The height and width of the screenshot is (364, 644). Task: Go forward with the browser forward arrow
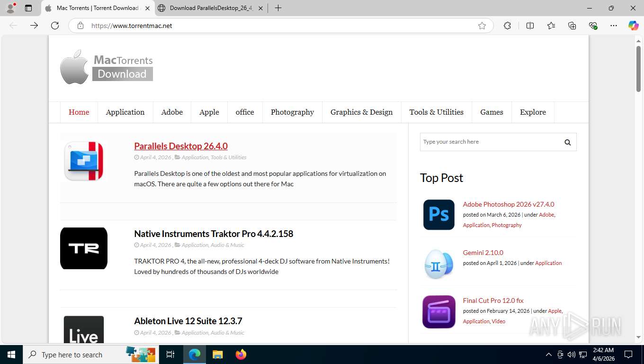[x=34, y=26]
